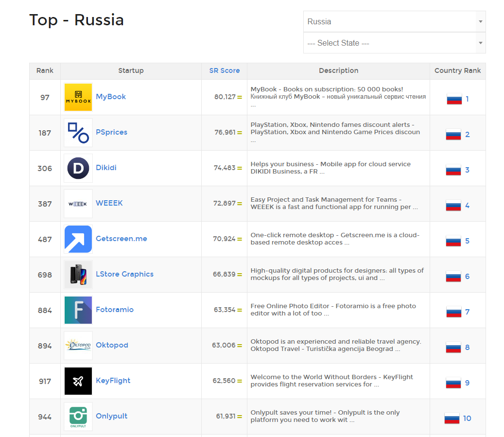Image resolution: width=504 pixels, height=437 pixels.
Task: Click the Fotoramio description text
Action: click(x=333, y=310)
